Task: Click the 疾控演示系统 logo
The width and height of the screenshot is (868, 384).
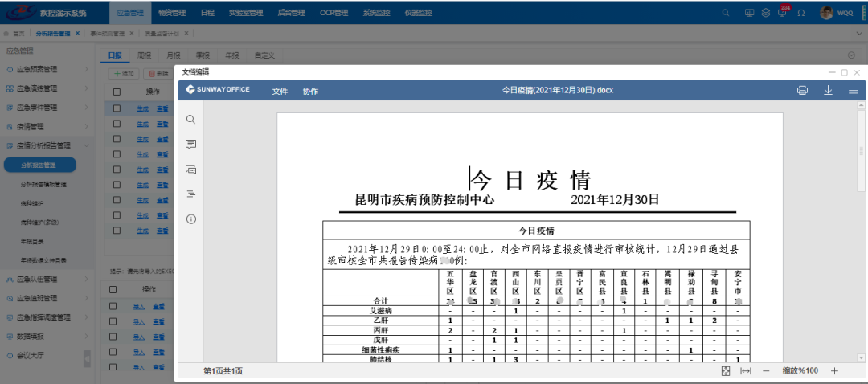Action: point(47,12)
